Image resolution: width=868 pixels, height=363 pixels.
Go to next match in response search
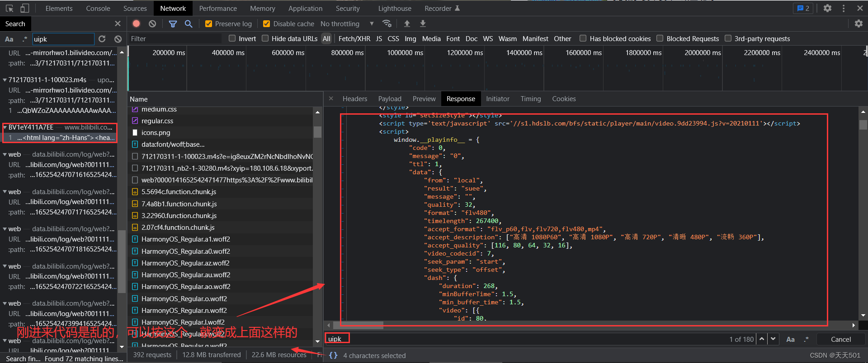pos(773,339)
